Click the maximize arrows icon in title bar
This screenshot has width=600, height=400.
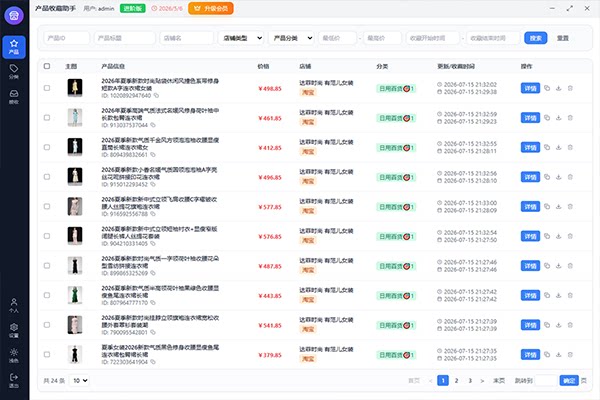pyautogui.click(x=570, y=8)
